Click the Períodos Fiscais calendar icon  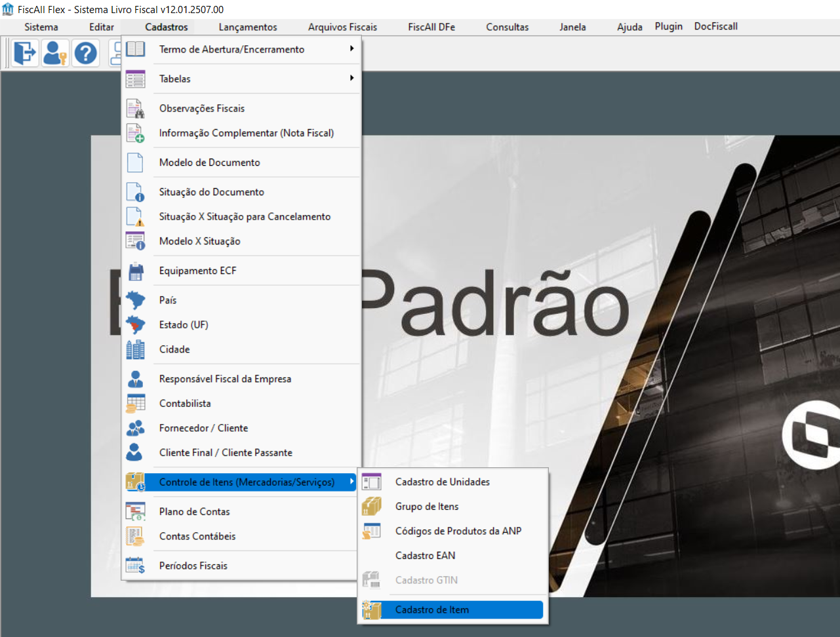tap(135, 566)
